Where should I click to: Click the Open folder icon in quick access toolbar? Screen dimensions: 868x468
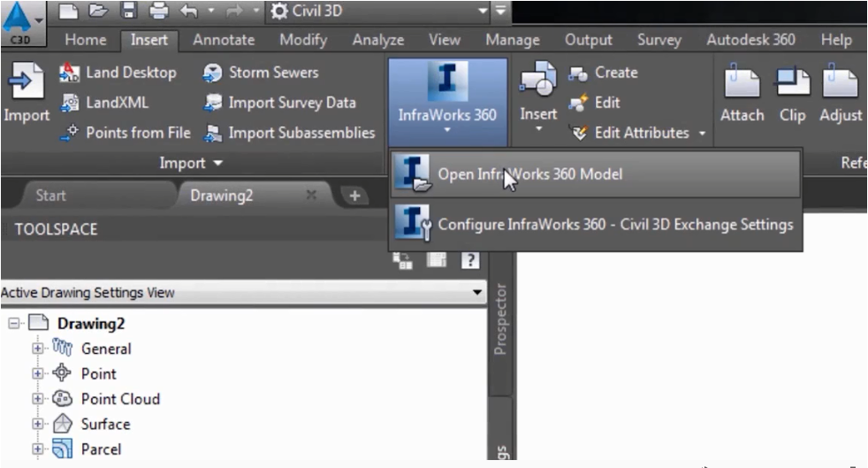pyautogui.click(x=98, y=11)
